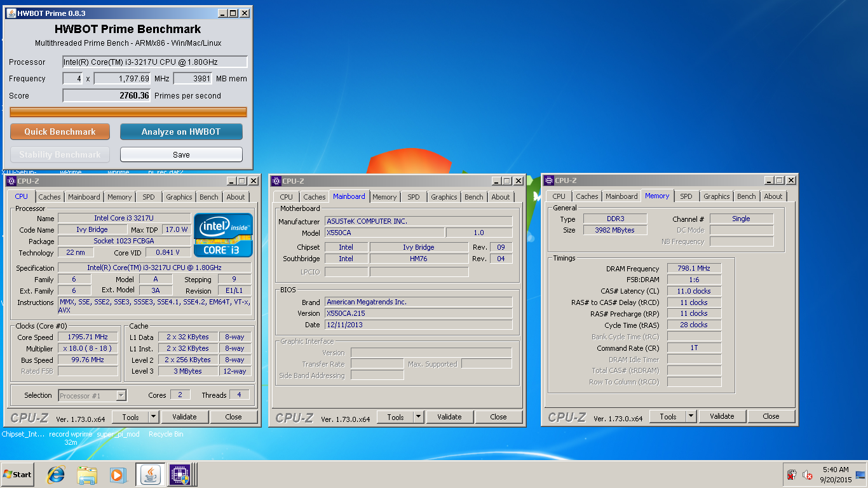Open Bench tab in the Memory window
Screen dimensions: 868x488
[747, 196]
